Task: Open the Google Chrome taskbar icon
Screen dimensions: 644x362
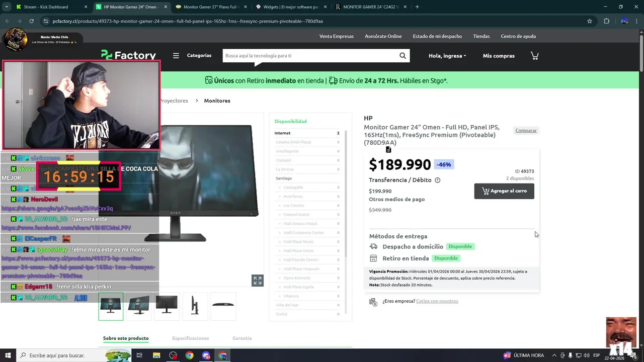Action: tap(189, 355)
